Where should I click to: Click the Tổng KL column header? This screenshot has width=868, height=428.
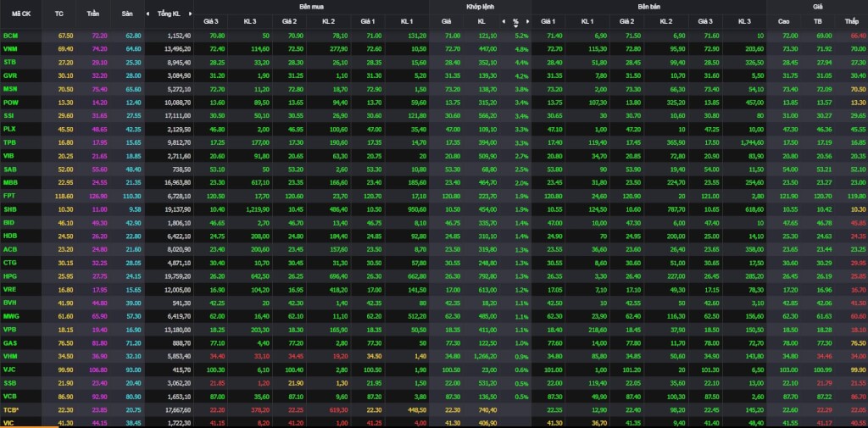coord(169,14)
